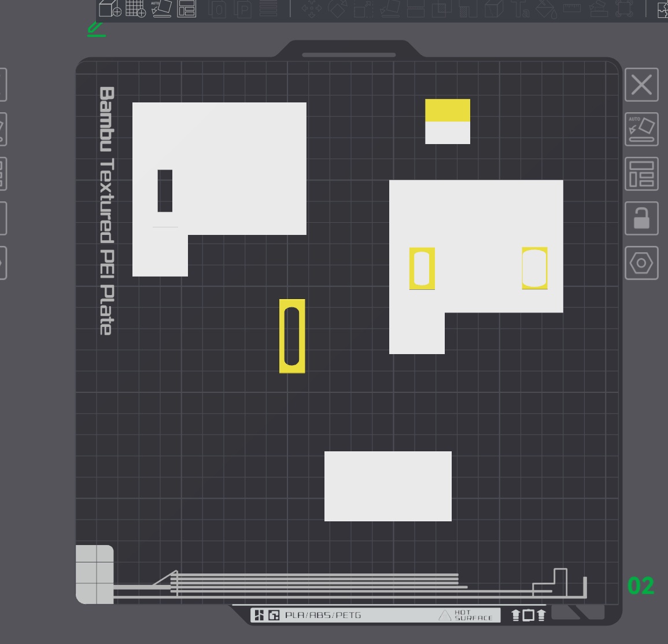
Task: Select the Supports painting tool
Action: click(x=468, y=9)
